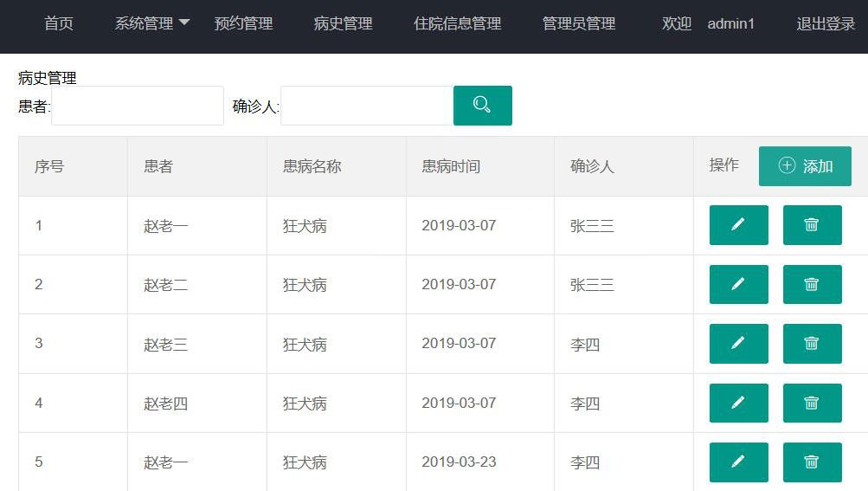Edit row 4 record for 赵老四
The height and width of the screenshot is (491, 868).
pyautogui.click(x=738, y=403)
